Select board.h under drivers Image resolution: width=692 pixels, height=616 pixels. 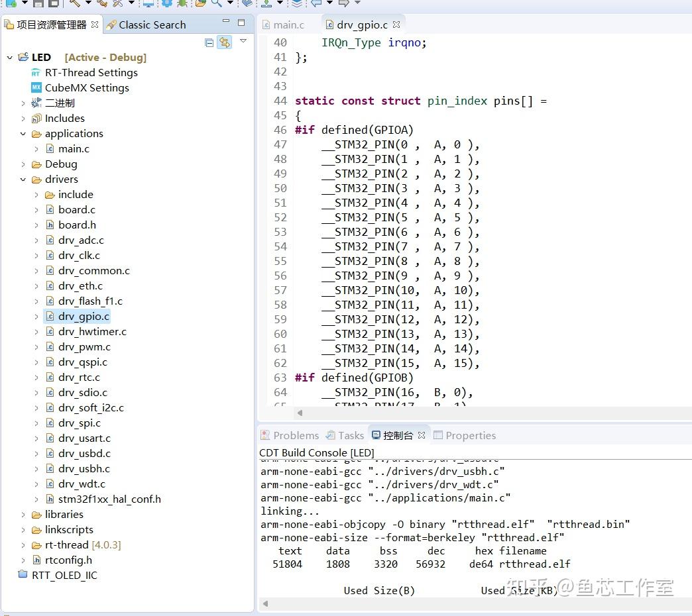(x=76, y=225)
